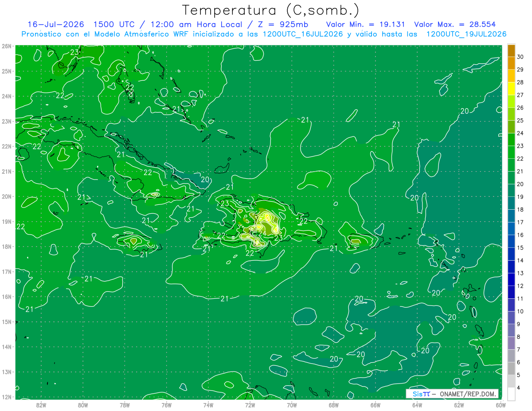Click the longitude axis label "70W"
The height and width of the screenshot is (411, 532).
click(292, 405)
